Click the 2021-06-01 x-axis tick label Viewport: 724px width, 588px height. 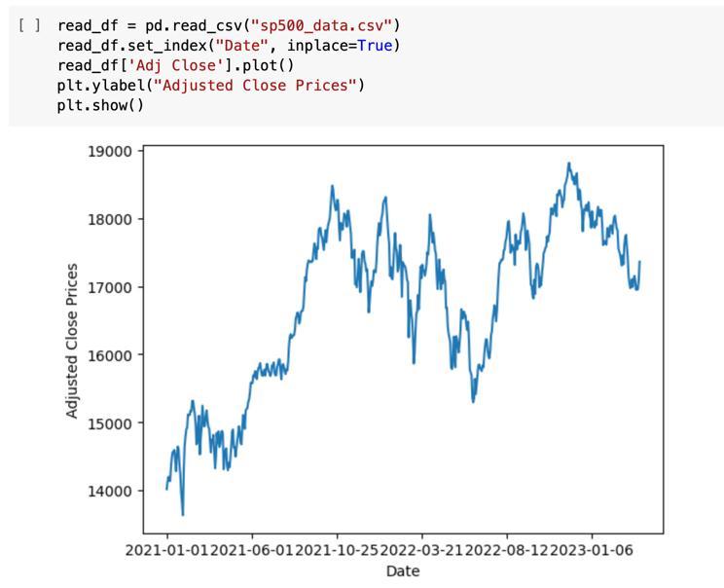252,551
